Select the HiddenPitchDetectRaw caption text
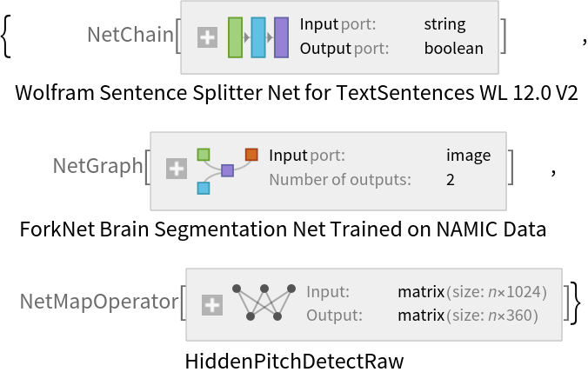Screen dimensions: 588x372 [x=295, y=360]
